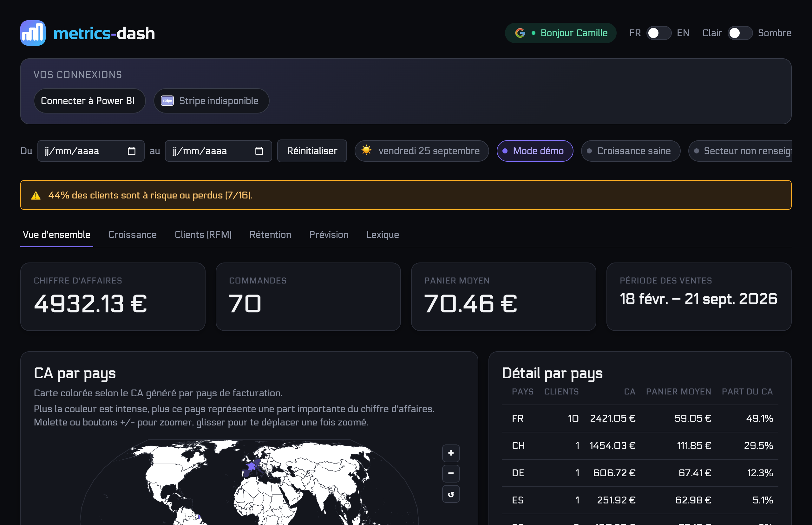Switch to the Clients (RFM) tab
This screenshot has height=525, width=812.
pos(203,235)
